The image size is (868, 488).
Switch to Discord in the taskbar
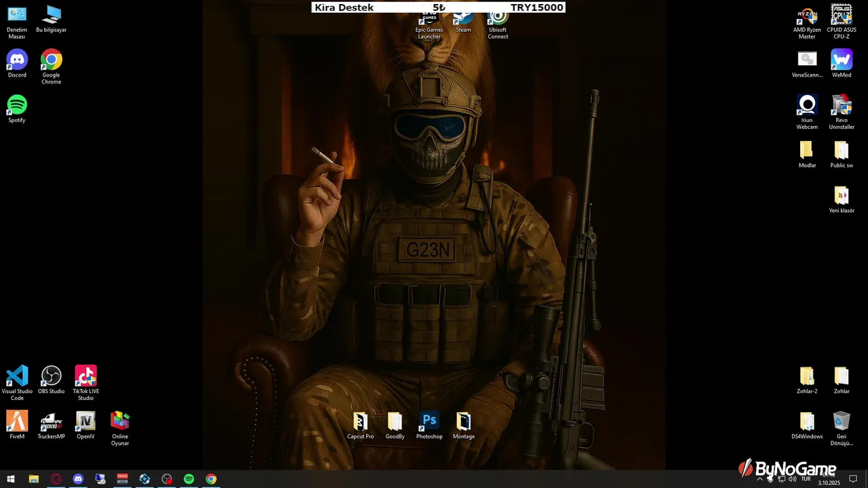78,479
